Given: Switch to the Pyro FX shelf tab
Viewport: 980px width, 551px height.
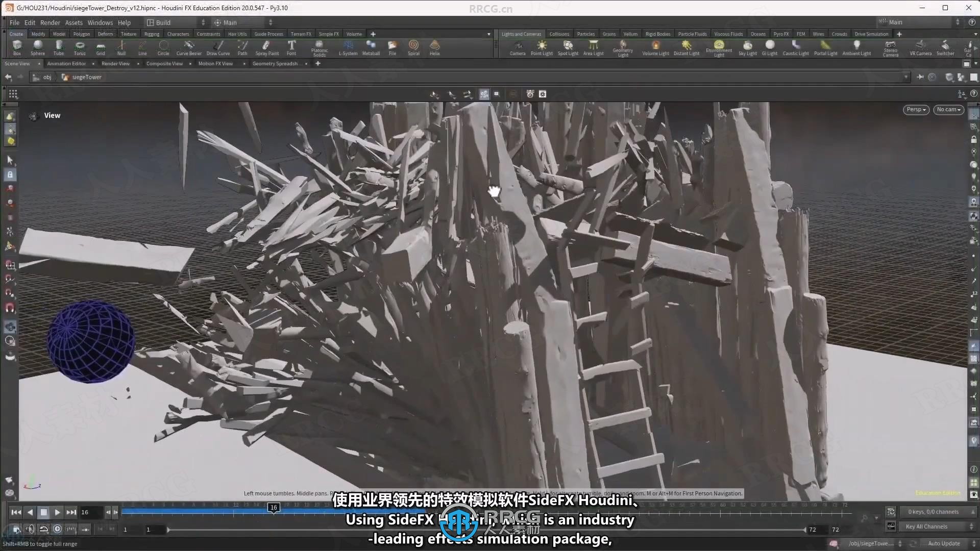Looking at the screenshot, I should 781,34.
